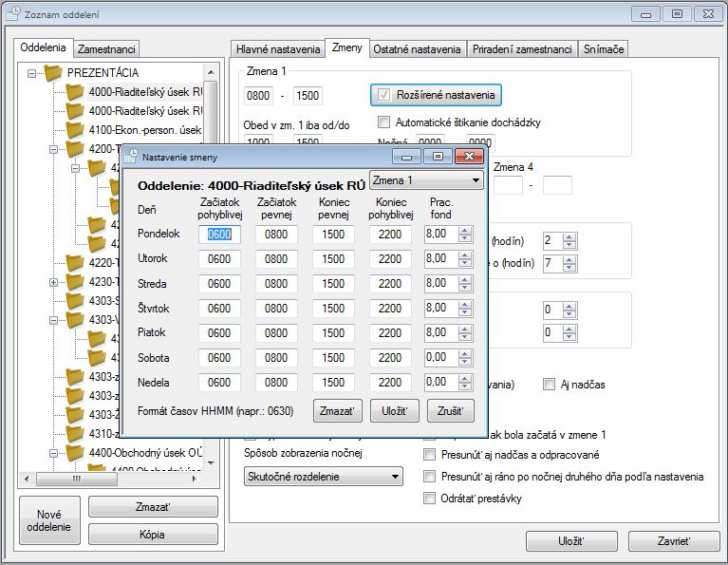Click stepper of hodín field showing 2

tap(569, 240)
